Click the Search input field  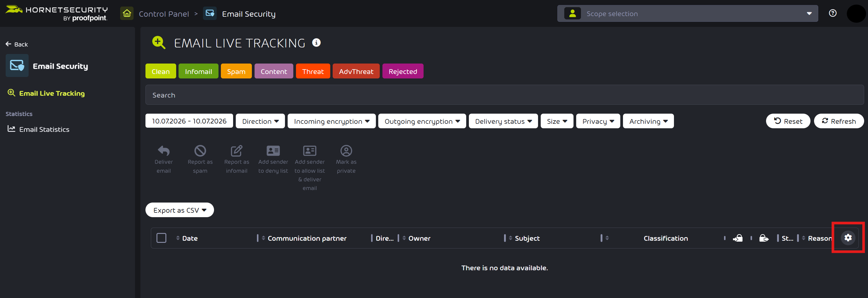tap(504, 95)
